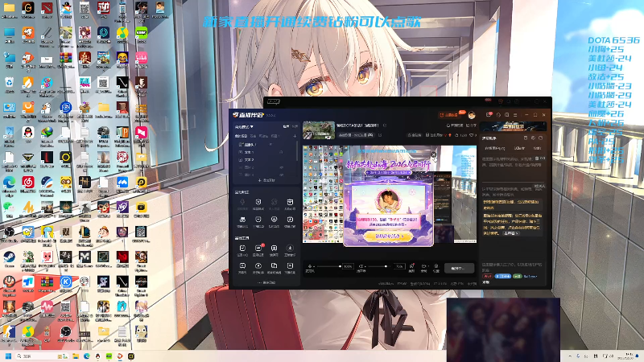Open File Explorer from the taskbar

tap(76, 356)
